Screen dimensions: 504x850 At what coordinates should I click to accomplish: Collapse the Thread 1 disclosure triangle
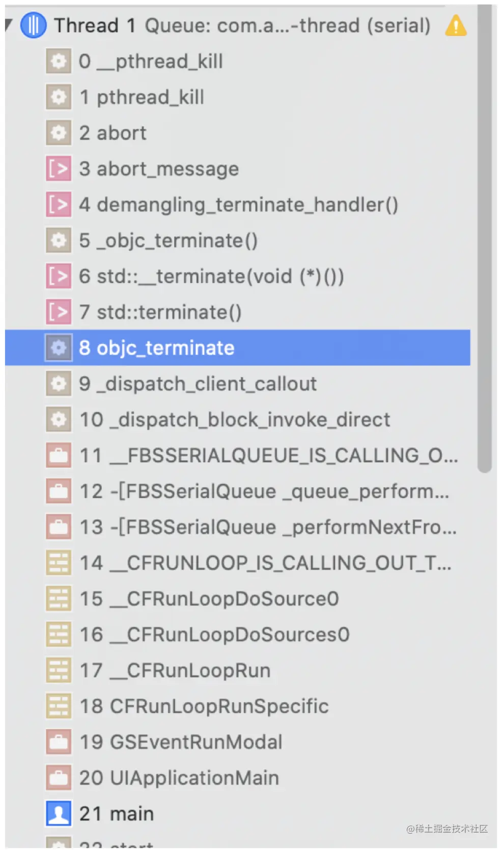click(8, 24)
